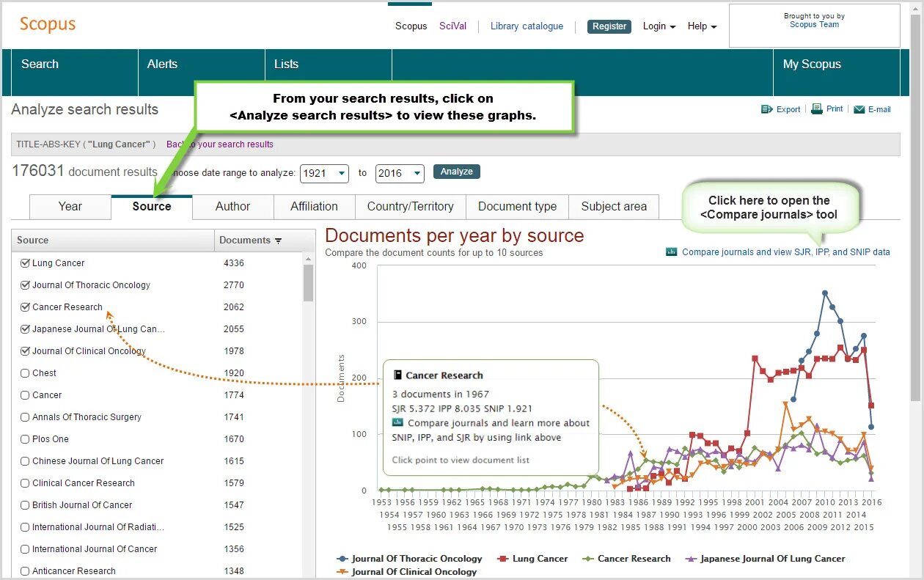This screenshot has height=580, width=924.
Task: Click the Documents column sort icon
Action: [278, 241]
